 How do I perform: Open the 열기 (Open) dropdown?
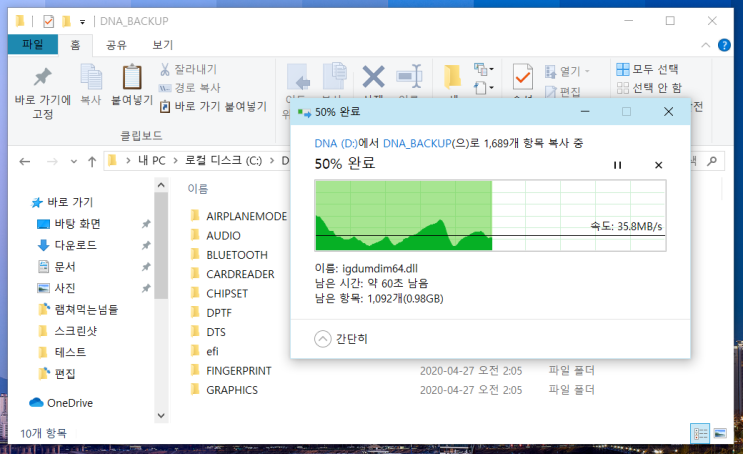[x=567, y=71]
